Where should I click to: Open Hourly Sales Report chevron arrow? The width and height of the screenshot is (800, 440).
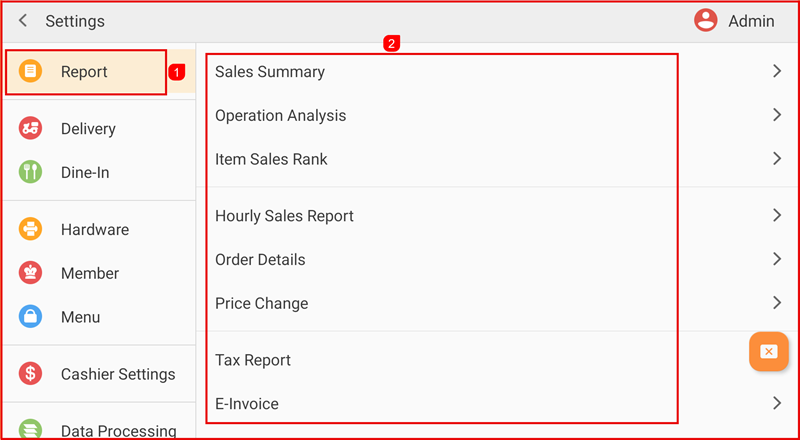click(x=776, y=215)
